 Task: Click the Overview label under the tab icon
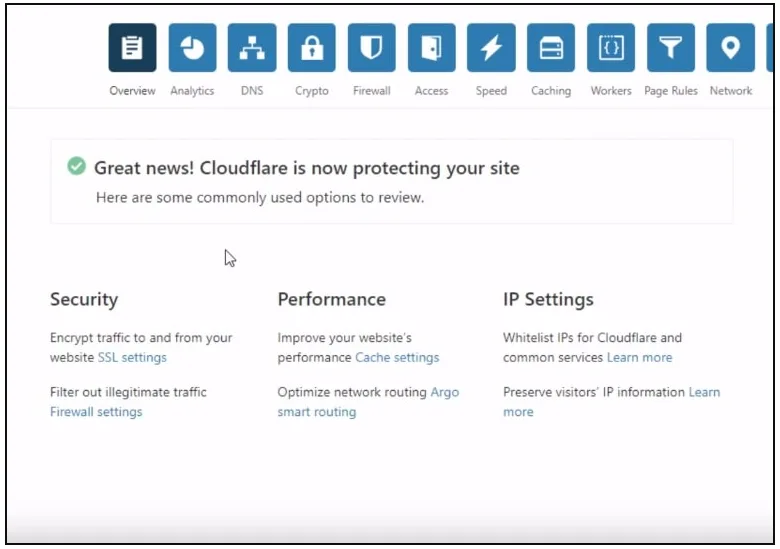pyautogui.click(x=132, y=91)
